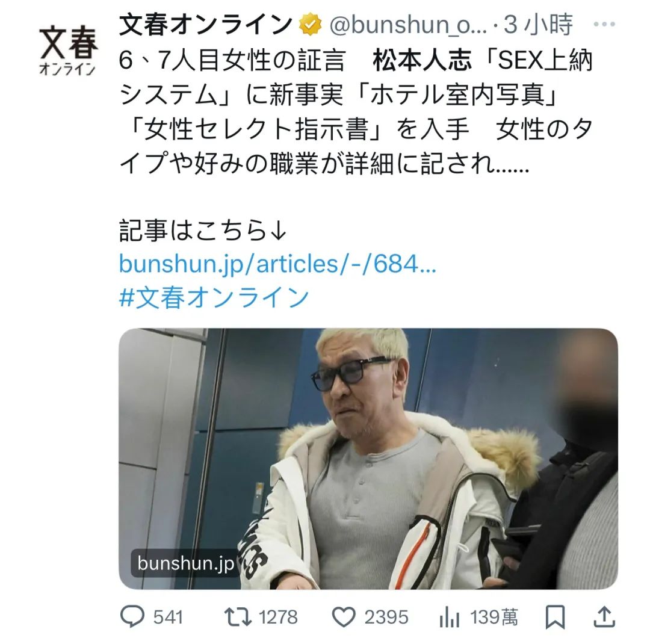Click the 3 小時 timestamp
The height and width of the screenshot is (644, 650).
click(538, 25)
